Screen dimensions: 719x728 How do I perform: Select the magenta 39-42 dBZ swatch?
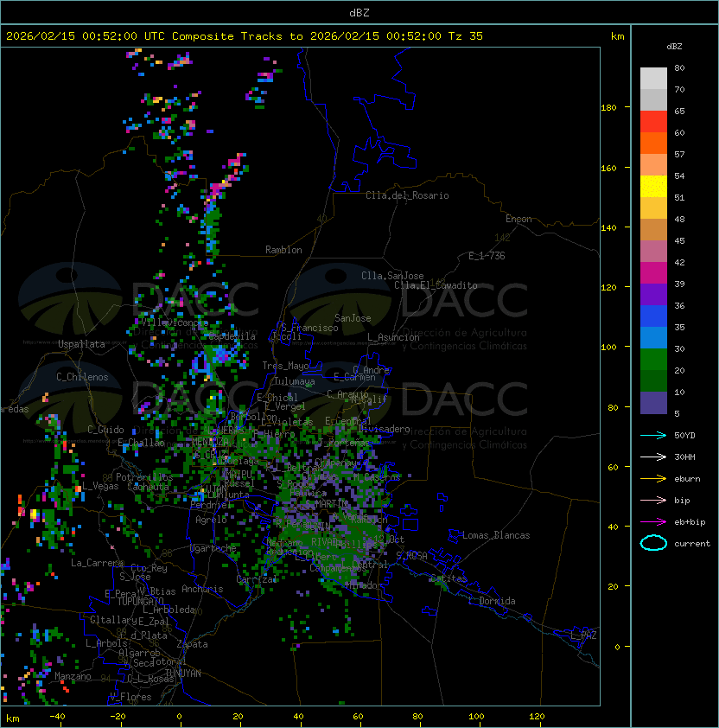click(x=653, y=272)
